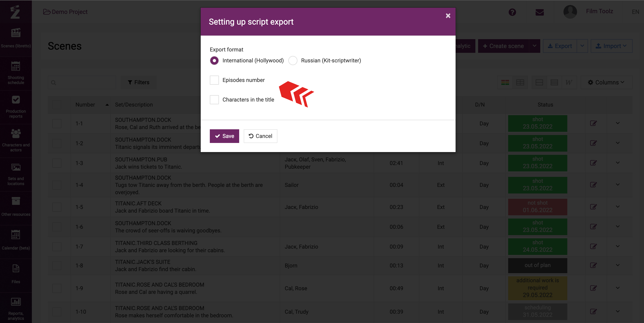
Task: Open Export dropdown arrow
Action: click(x=582, y=46)
